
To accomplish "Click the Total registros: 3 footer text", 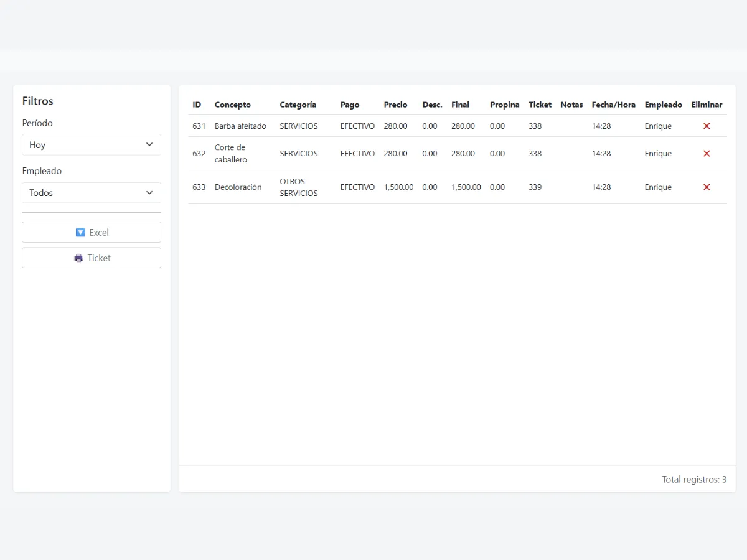I will [x=693, y=480].
